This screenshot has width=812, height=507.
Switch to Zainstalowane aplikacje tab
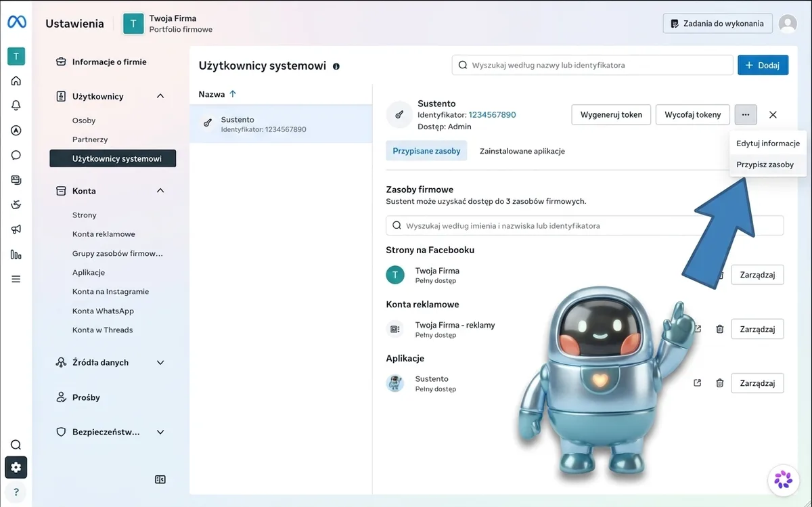coord(522,151)
